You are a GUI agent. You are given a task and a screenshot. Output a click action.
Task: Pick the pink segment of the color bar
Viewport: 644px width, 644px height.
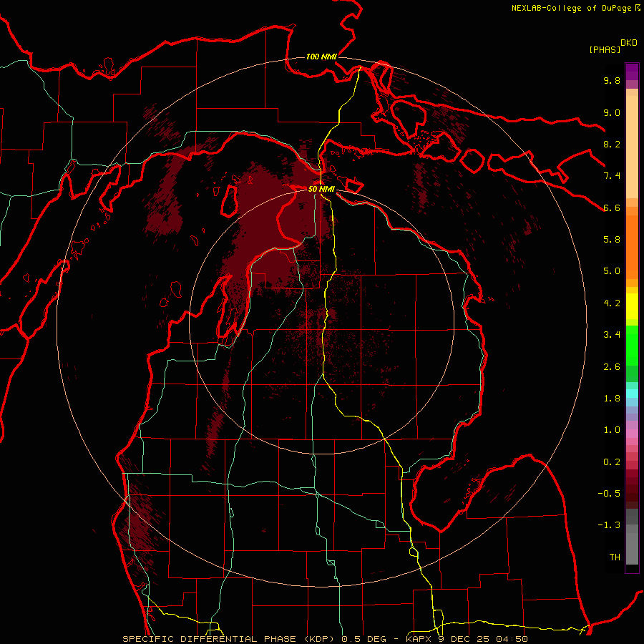pos(632,434)
